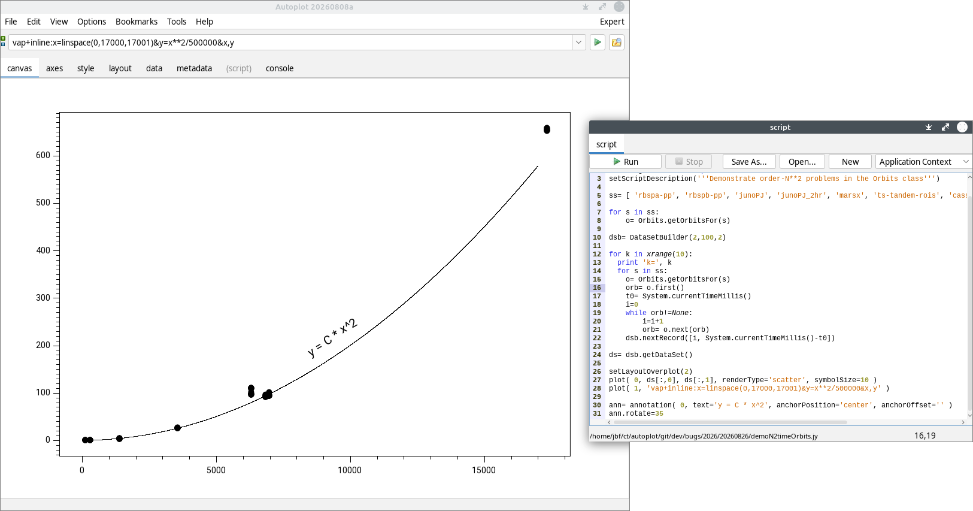Screen dimensions: 973x511
Task: Click code line 31 'ann.rotate=35'
Action: pyautogui.click(x=636, y=413)
